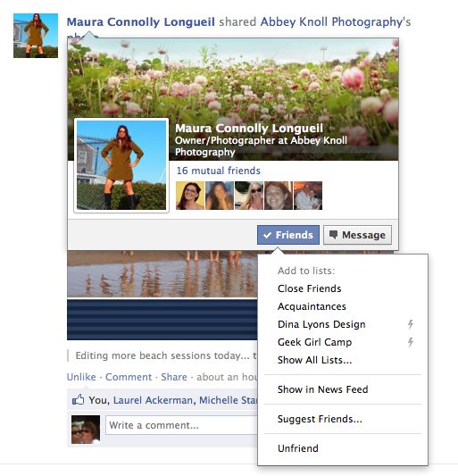Open the Abbey Knoll Photography's page link
Viewport: 458px width, 476px height.
[x=336, y=21]
